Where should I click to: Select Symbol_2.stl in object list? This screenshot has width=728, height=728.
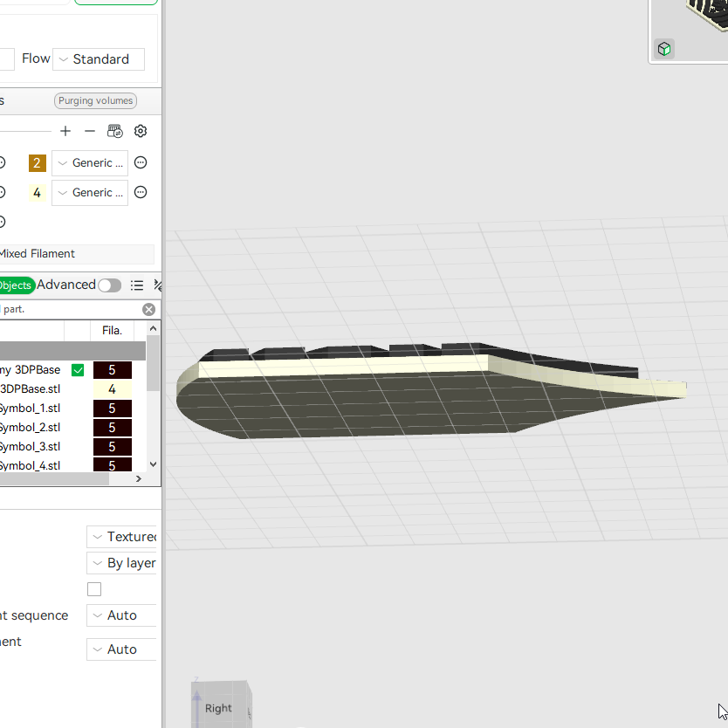31,428
